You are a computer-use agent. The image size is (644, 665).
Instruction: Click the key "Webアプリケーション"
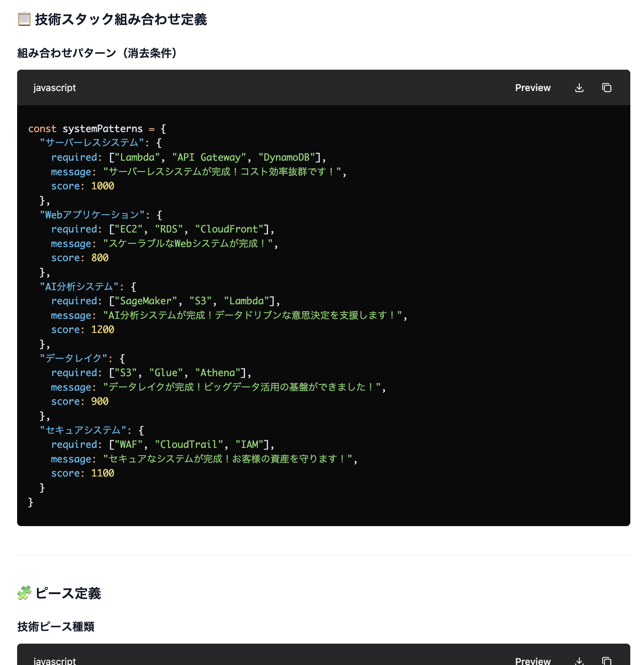[x=92, y=215]
